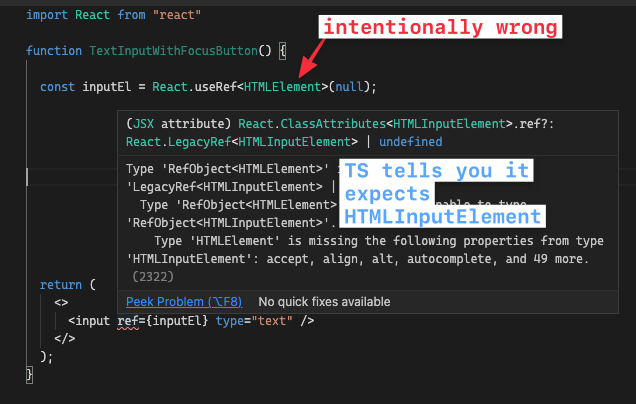Click the return keyword

[61, 285]
